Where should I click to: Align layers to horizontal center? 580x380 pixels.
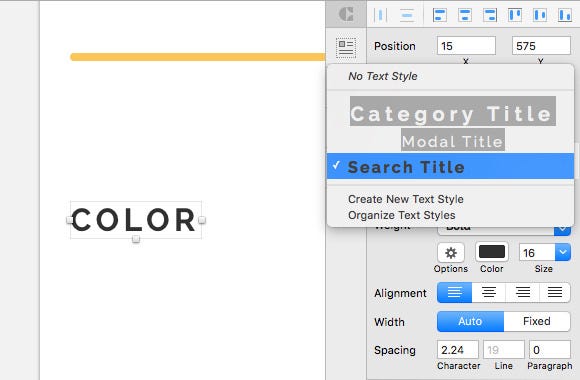coord(465,15)
